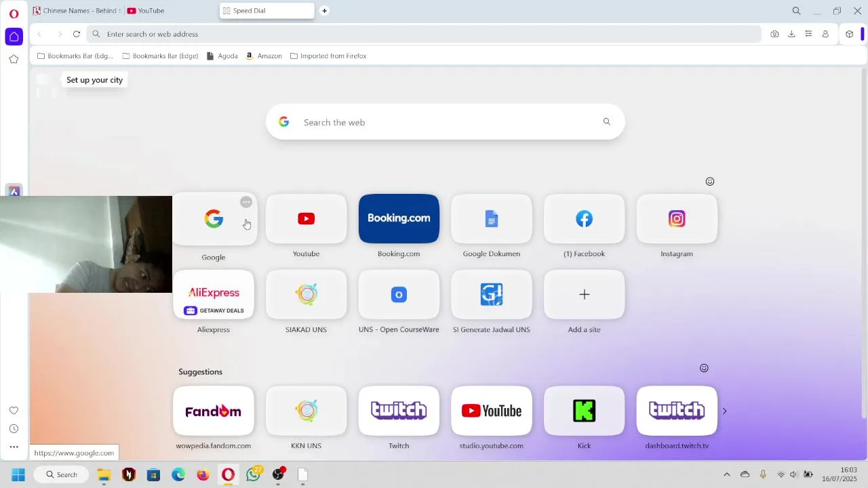The image size is (868, 488).
Task: Open the heart pinboards icon in sidebar
Action: (14, 411)
